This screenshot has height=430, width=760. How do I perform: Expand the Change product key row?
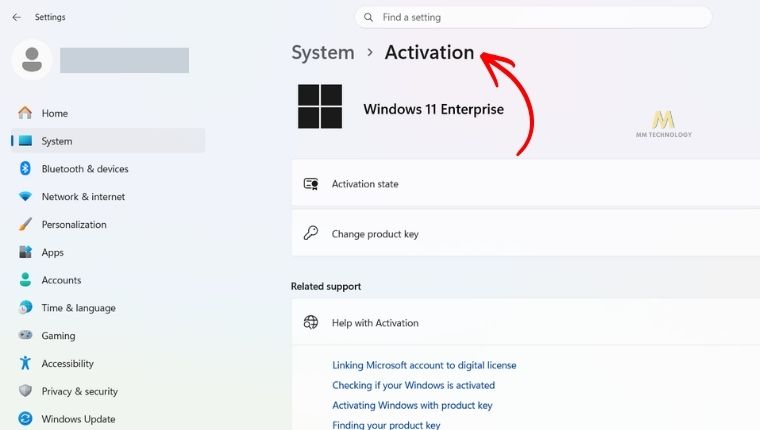click(x=525, y=233)
